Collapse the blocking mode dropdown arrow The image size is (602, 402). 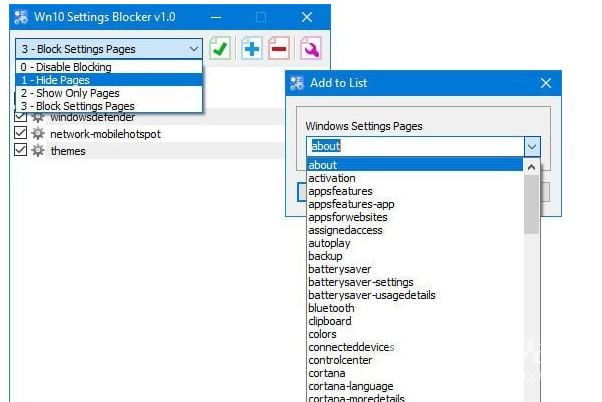[194, 49]
